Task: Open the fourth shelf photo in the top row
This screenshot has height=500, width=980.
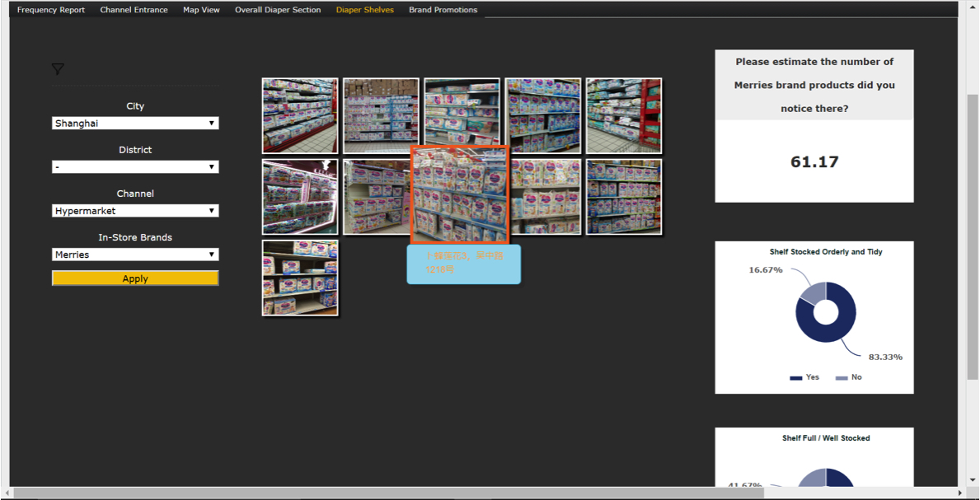Action: click(543, 115)
